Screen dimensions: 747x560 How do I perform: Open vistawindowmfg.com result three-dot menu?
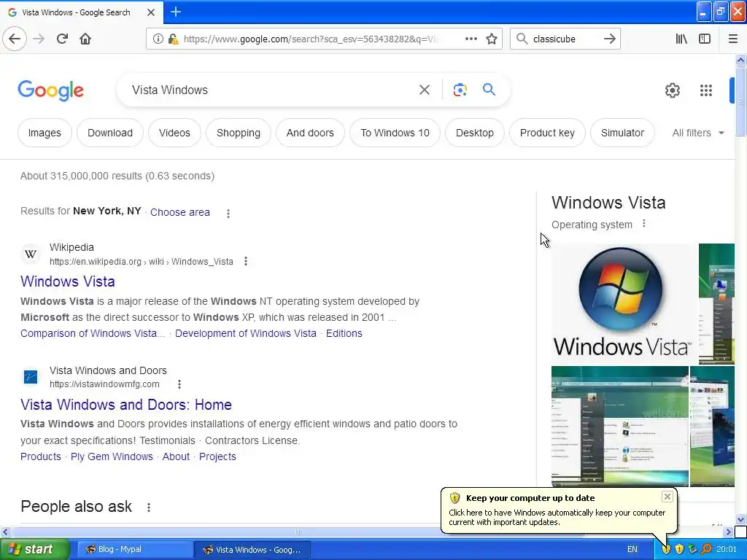tap(179, 384)
